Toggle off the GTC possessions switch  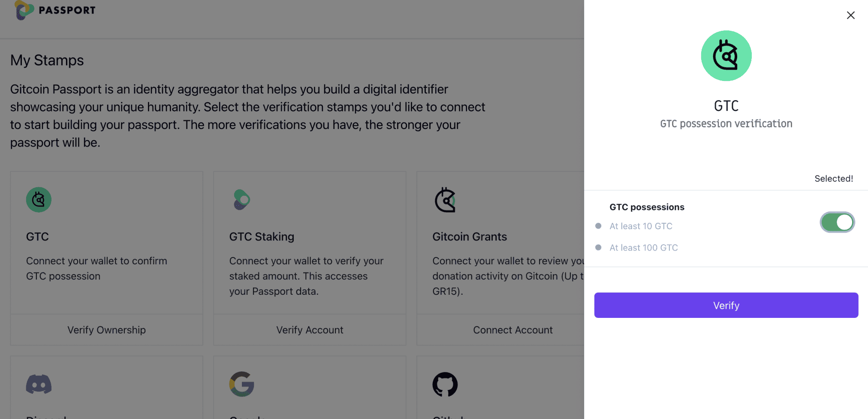click(x=837, y=222)
